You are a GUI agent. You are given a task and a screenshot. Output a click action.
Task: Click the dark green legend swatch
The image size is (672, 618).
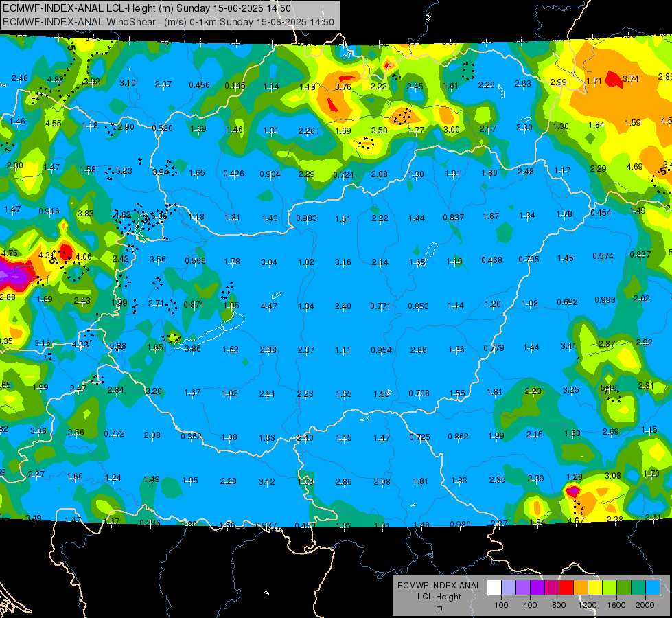(624, 588)
